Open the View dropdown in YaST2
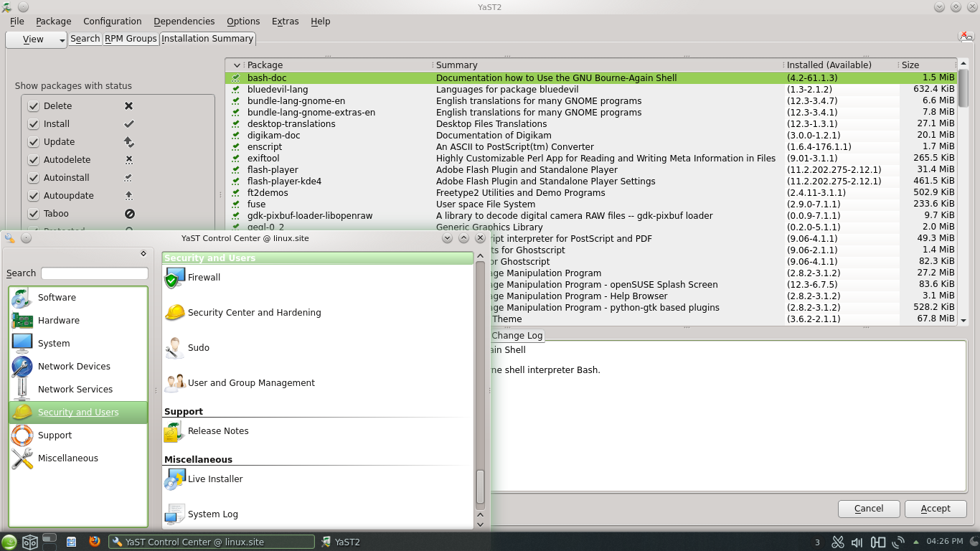The height and width of the screenshot is (551, 980). pyautogui.click(x=36, y=39)
